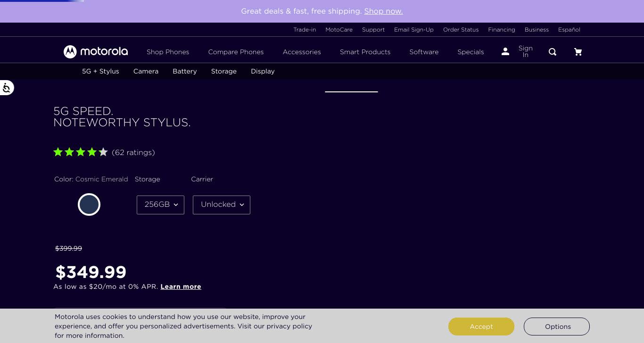Open the Email Sign-Up link
This screenshot has height=343, width=644.
click(x=414, y=30)
